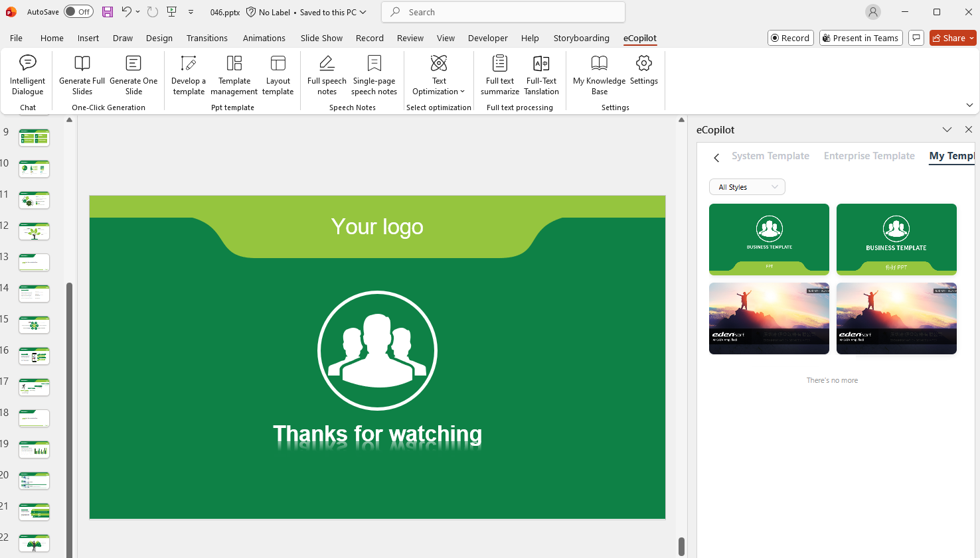Viewport: 980px width, 558px height.
Task: Switch to the Storyboarding ribbon tab
Action: (x=581, y=38)
